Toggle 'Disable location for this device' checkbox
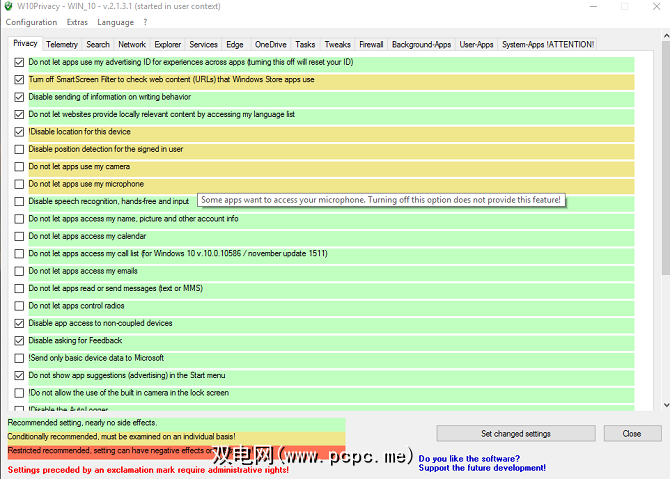 (19, 132)
